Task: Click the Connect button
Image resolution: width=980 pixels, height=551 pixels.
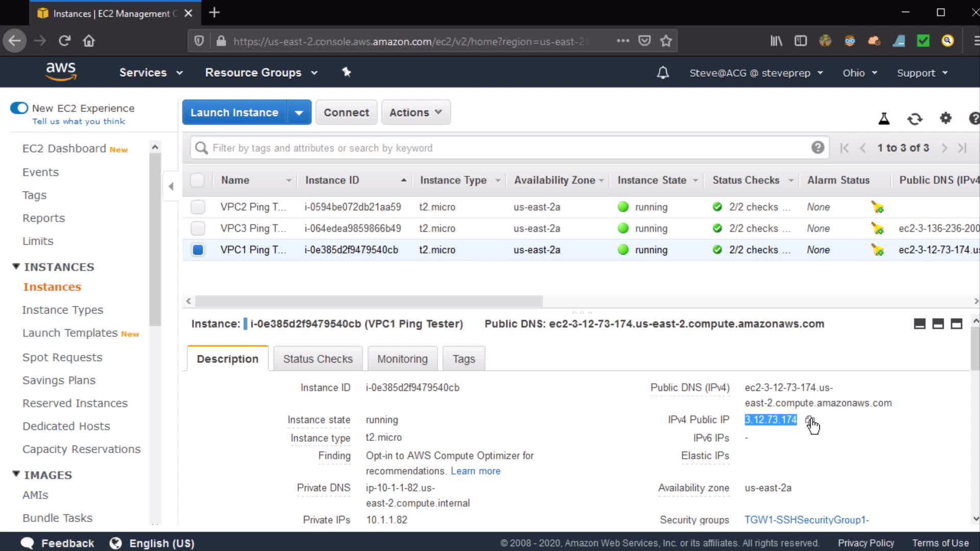Action: tap(346, 113)
